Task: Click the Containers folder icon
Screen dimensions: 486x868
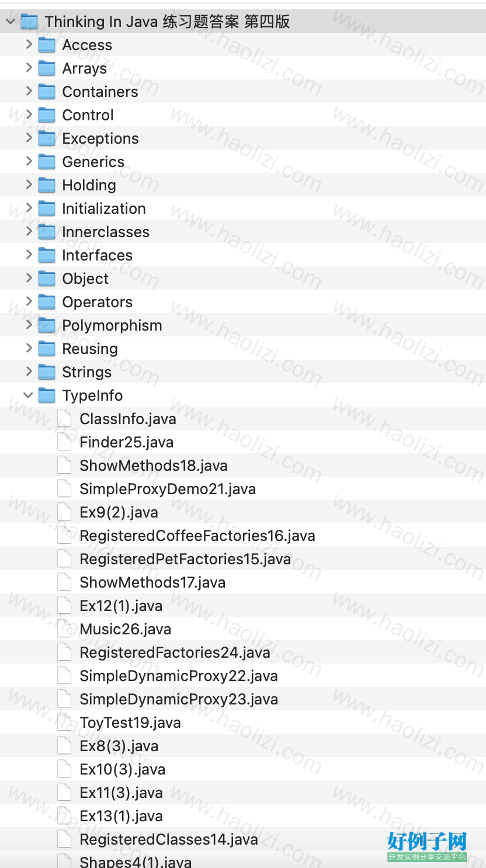Action: pos(47,92)
